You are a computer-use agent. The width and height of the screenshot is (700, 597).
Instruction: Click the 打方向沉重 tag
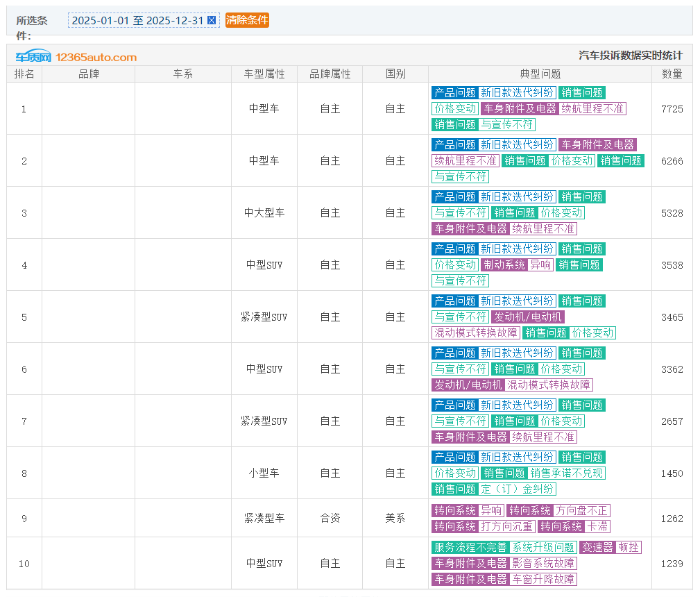507,526
